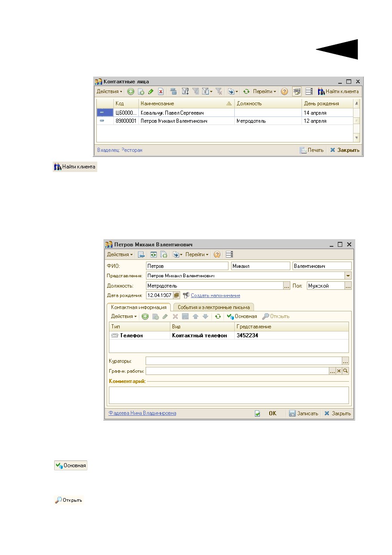
Task: Switch to Контактная информация tab
Action: 139,307
